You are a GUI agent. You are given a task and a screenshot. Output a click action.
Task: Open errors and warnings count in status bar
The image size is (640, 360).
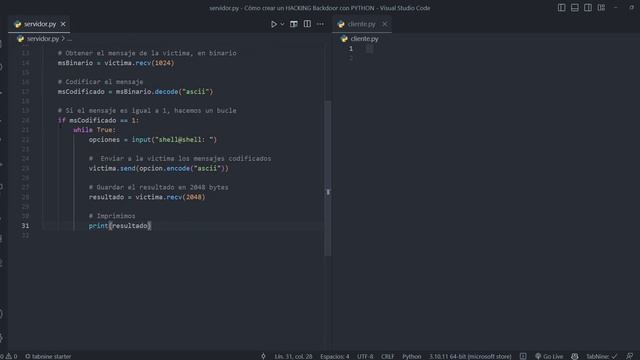point(9,356)
